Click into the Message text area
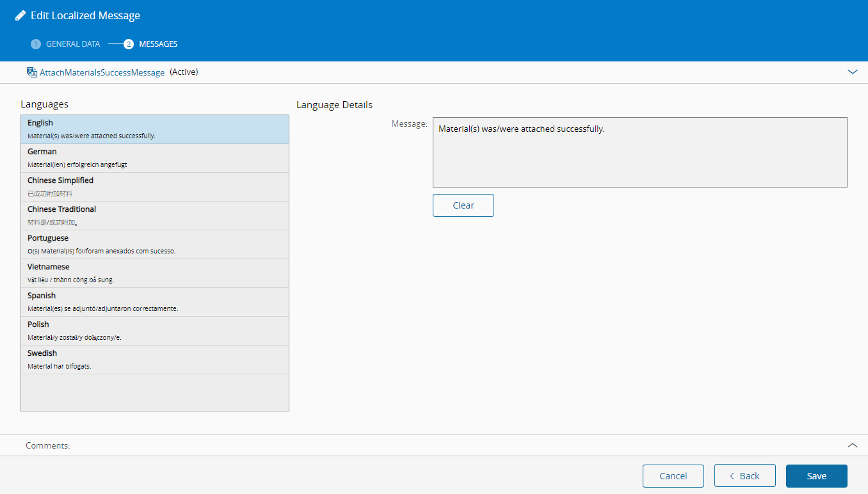868x494 pixels. (639, 152)
